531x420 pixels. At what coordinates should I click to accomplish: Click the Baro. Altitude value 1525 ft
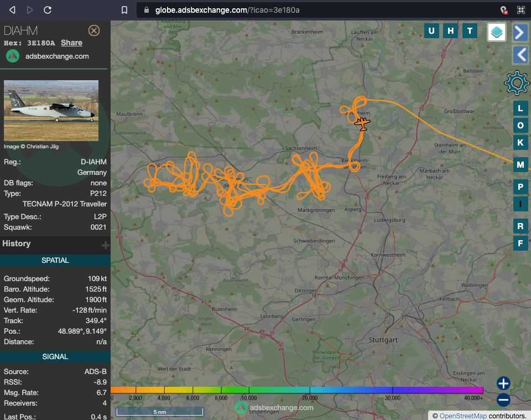pyautogui.click(x=96, y=289)
